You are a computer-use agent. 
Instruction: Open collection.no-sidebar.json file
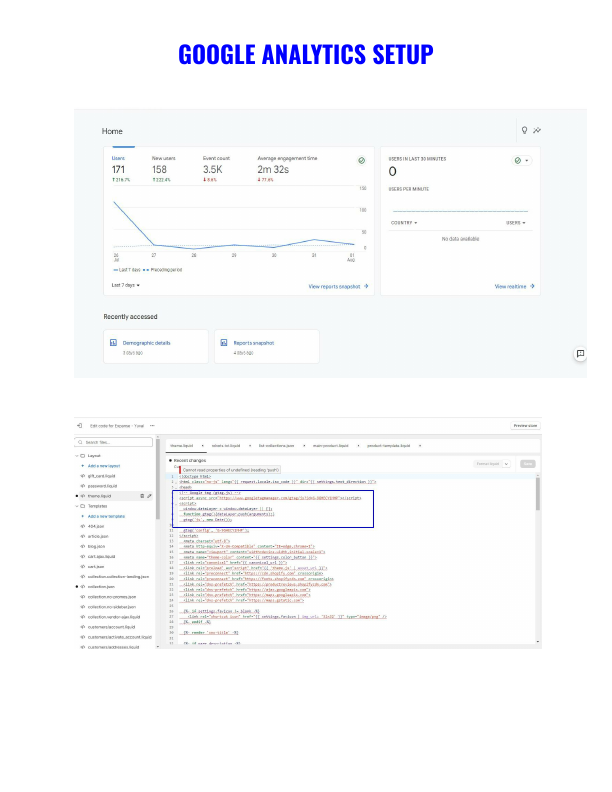[x=112, y=607]
